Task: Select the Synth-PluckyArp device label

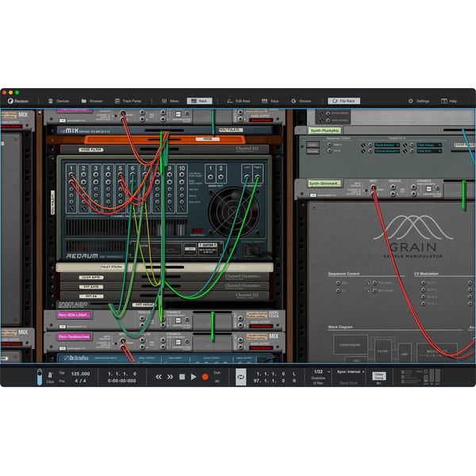Action: coord(324,131)
